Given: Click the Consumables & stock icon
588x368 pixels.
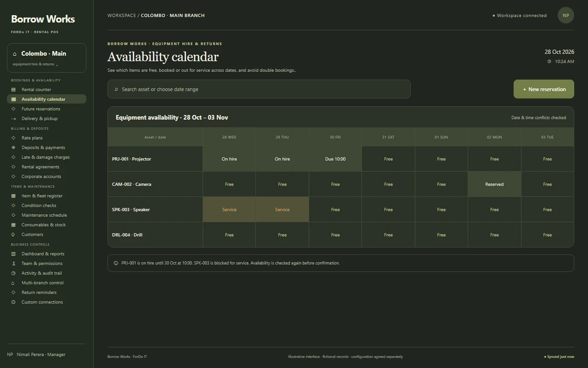Looking at the screenshot, I should pos(13,225).
